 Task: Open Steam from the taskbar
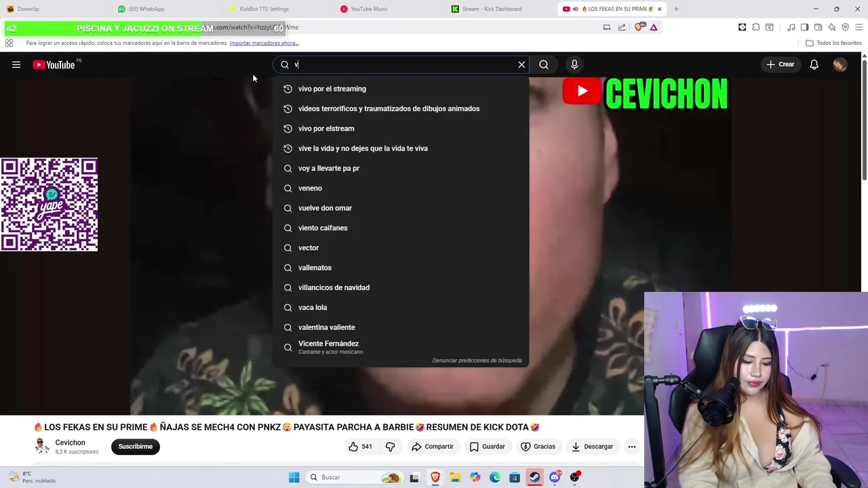(x=535, y=477)
